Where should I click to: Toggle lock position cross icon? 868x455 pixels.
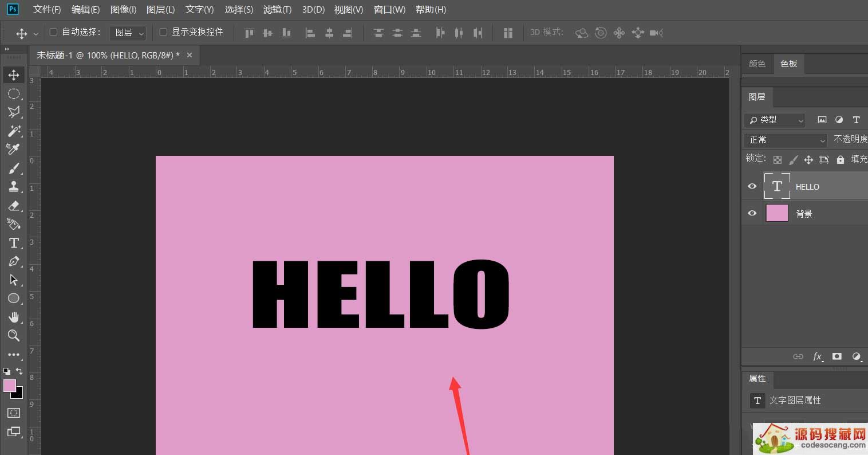click(808, 160)
